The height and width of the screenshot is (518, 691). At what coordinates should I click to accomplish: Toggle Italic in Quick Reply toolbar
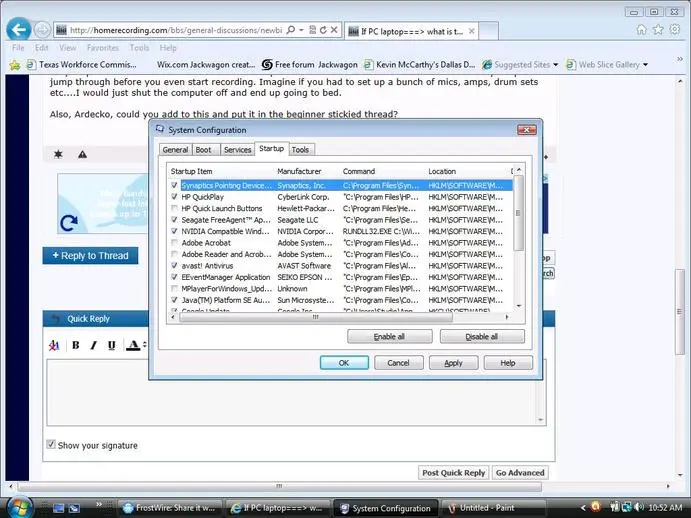(x=93, y=345)
